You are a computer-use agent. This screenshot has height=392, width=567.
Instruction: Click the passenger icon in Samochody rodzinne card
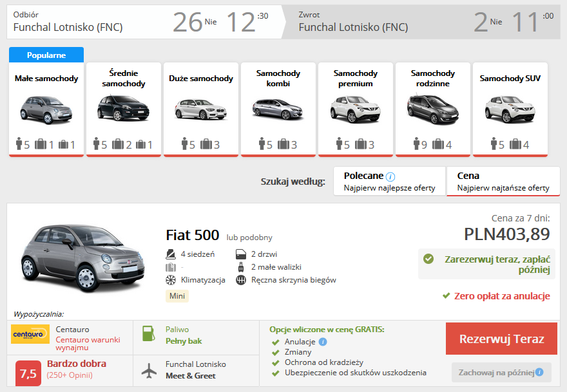(x=417, y=144)
